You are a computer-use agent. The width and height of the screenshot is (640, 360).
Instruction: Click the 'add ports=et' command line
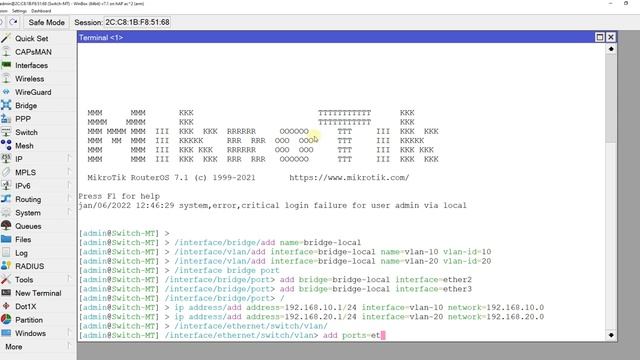tap(232, 335)
